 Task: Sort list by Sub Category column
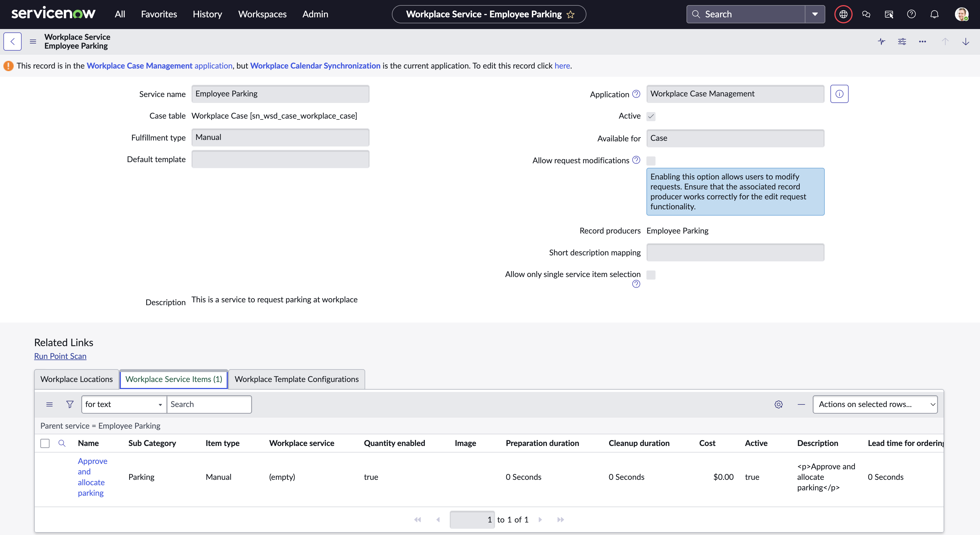152,443
